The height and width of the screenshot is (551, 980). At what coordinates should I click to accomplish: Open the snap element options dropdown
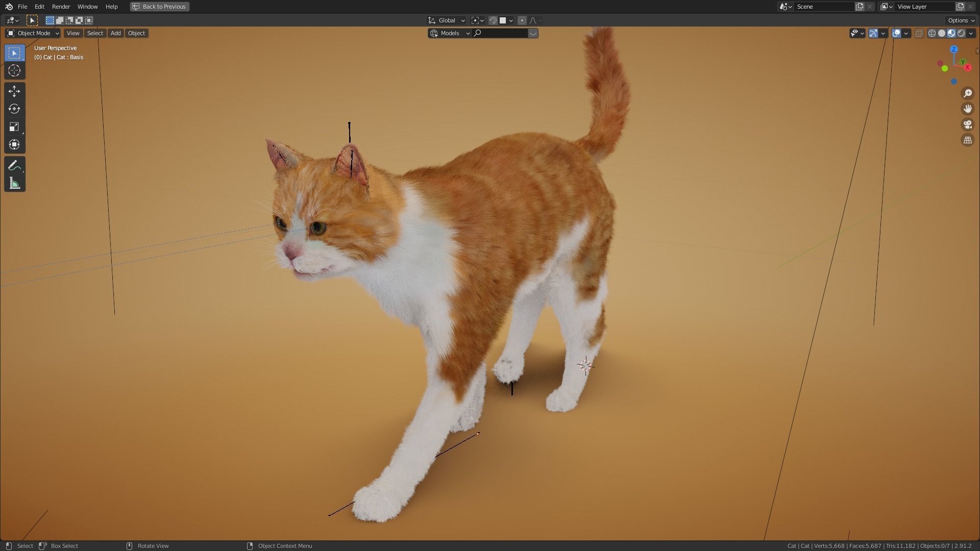pos(506,20)
